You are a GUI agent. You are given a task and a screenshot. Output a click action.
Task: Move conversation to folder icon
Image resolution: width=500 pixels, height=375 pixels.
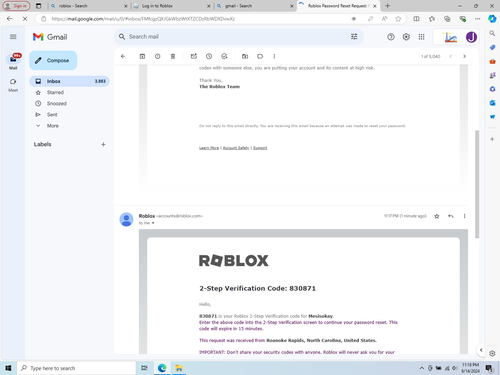245,56
